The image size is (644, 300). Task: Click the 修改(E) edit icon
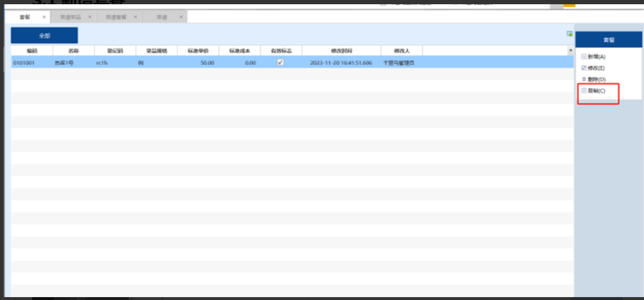click(x=584, y=68)
